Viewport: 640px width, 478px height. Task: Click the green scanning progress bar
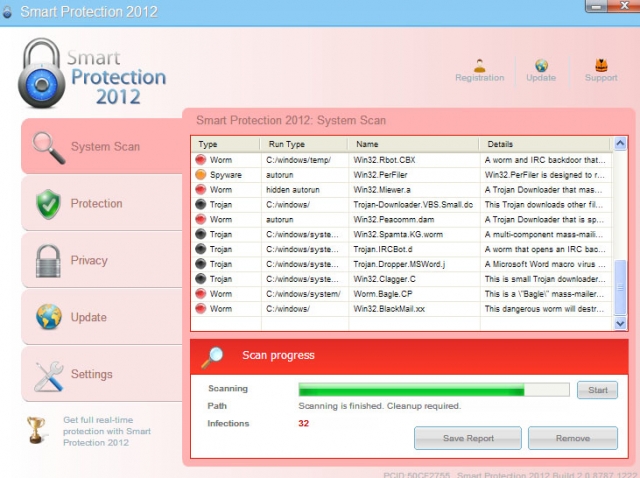point(434,390)
